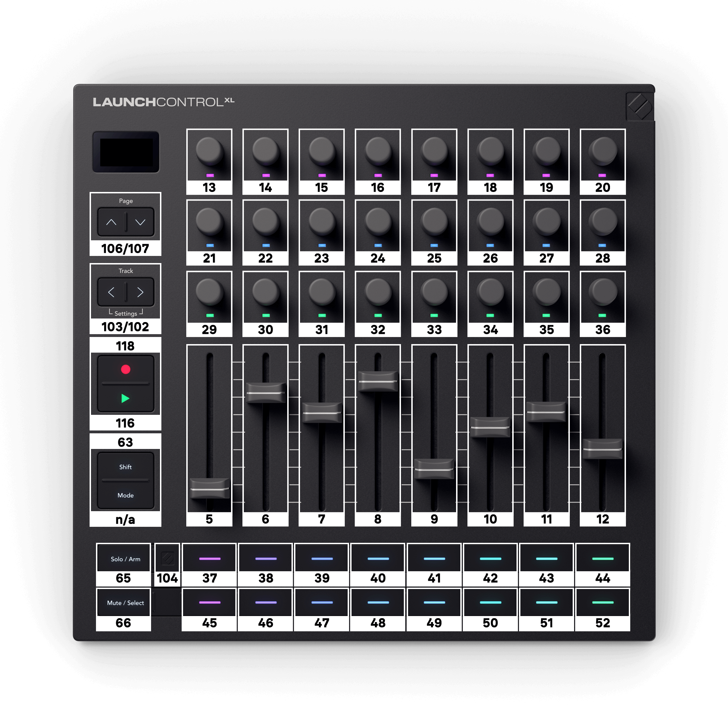The width and height of the screenshot is (728, 728).
Task: Click the fader labeled 8
Action: 378,381
